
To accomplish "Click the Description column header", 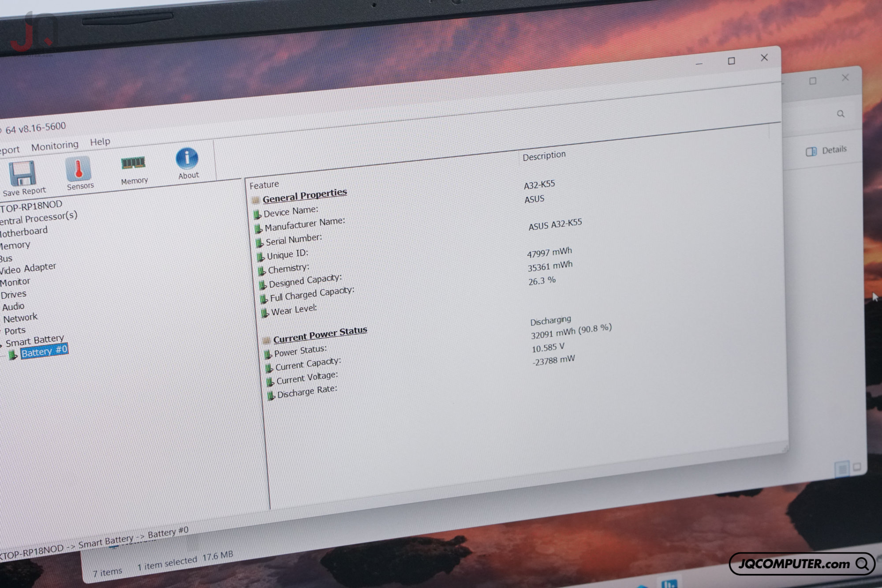I will (544, 155).
